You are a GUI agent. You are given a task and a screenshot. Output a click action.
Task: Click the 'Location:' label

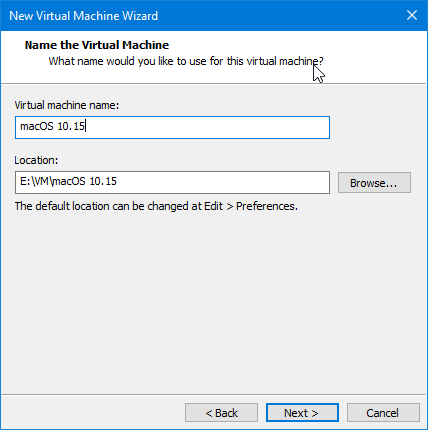[x=36, y=160]
